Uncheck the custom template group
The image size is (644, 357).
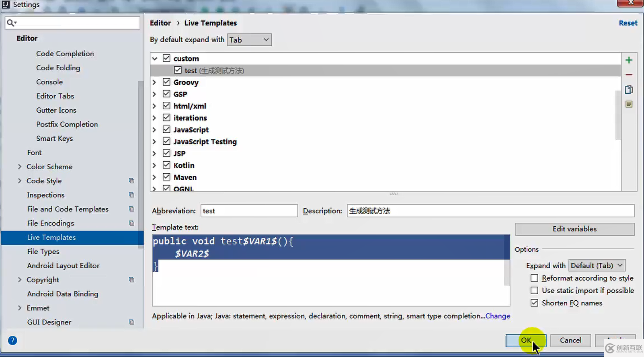click(x=166, y=58)
